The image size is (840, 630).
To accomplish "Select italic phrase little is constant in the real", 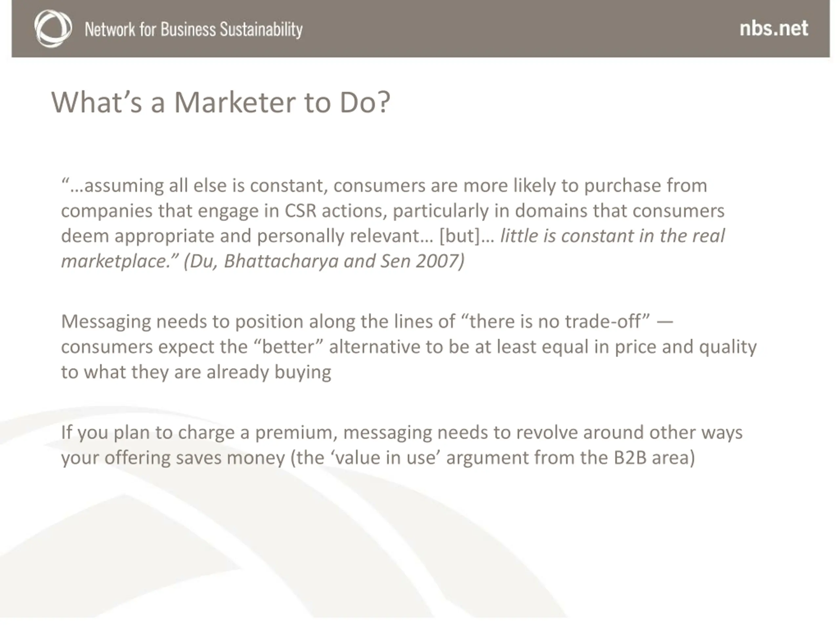I will (612, 236).
